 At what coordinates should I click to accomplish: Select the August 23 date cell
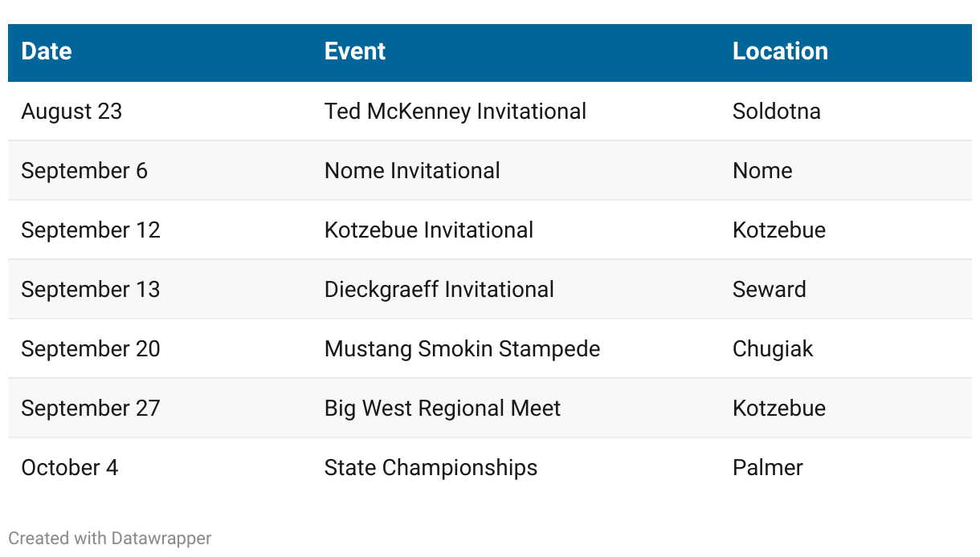[x=71, y=111]
